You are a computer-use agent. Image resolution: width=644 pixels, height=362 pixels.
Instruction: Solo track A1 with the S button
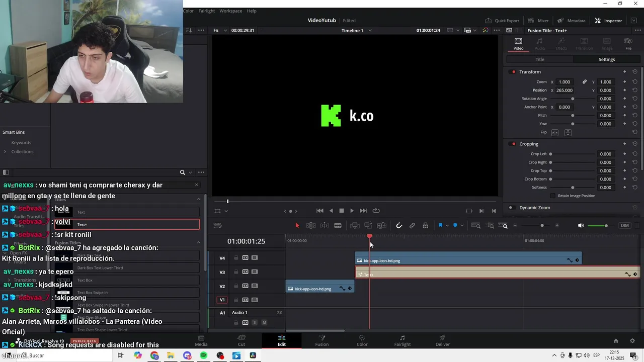(255, 322)
